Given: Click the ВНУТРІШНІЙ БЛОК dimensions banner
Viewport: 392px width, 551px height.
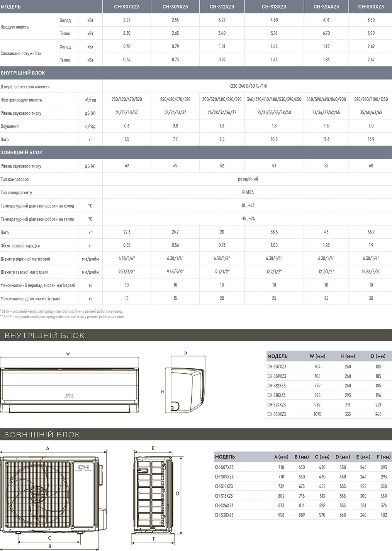Looking at the screenshot, I should click(x=196, y=335).
